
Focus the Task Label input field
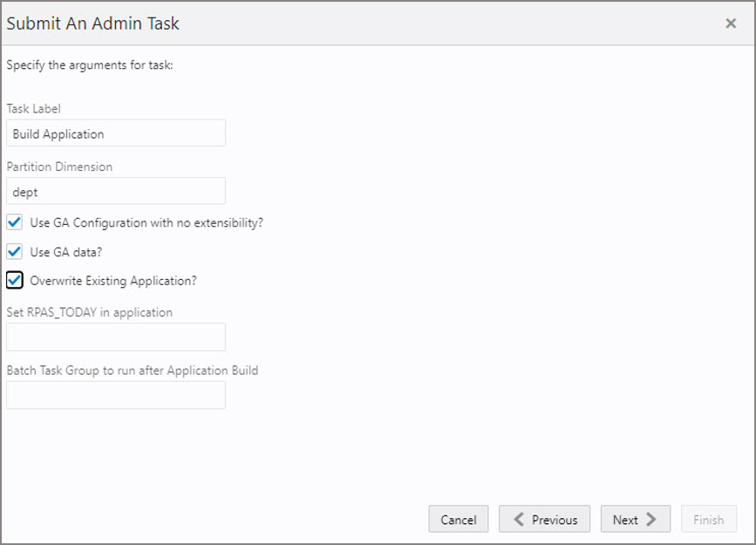point(116,133)
